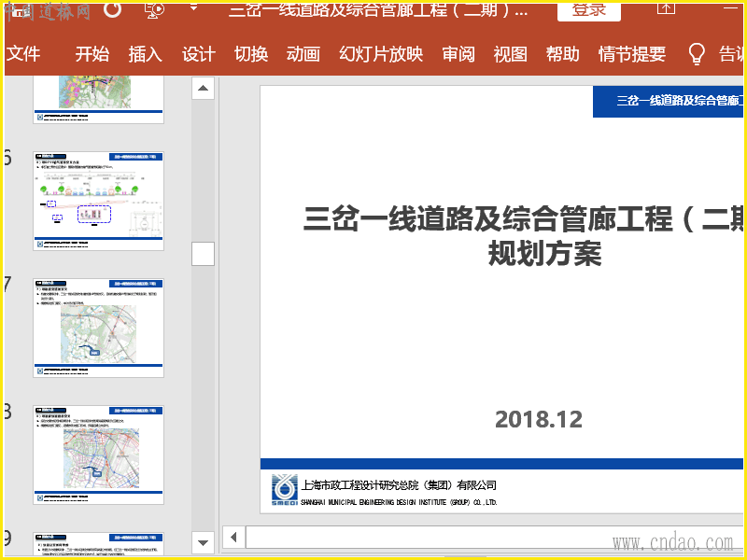This screenshot has width=747, height=560.
Task: Click thumbnail pane scroll up arrow
Action: coord(203,88)
